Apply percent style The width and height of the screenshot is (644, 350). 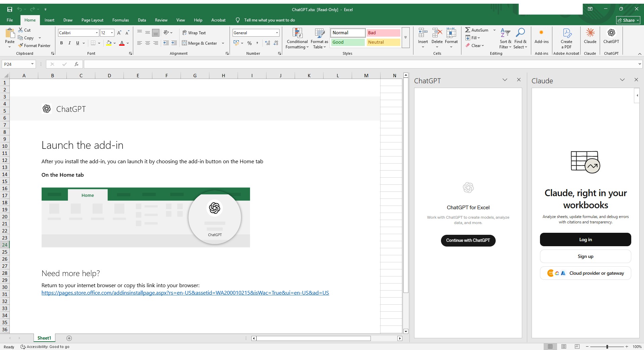click(249, 43)
